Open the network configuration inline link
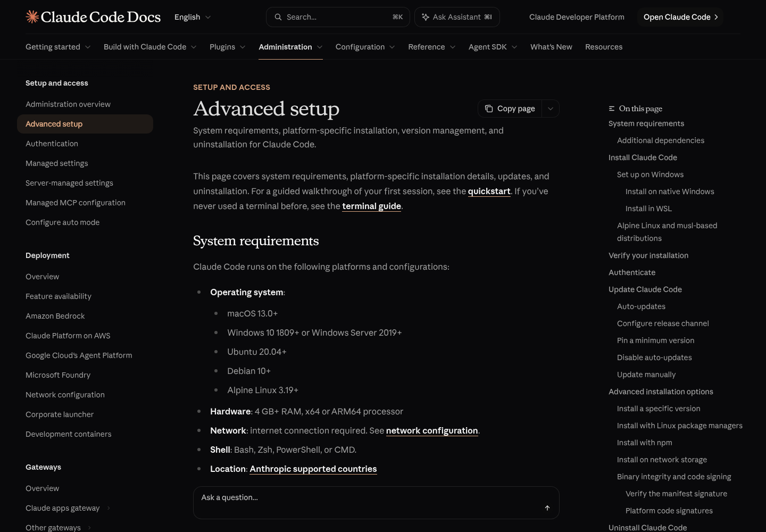Viewport: 766px width, 532px height. pos(432,430)
